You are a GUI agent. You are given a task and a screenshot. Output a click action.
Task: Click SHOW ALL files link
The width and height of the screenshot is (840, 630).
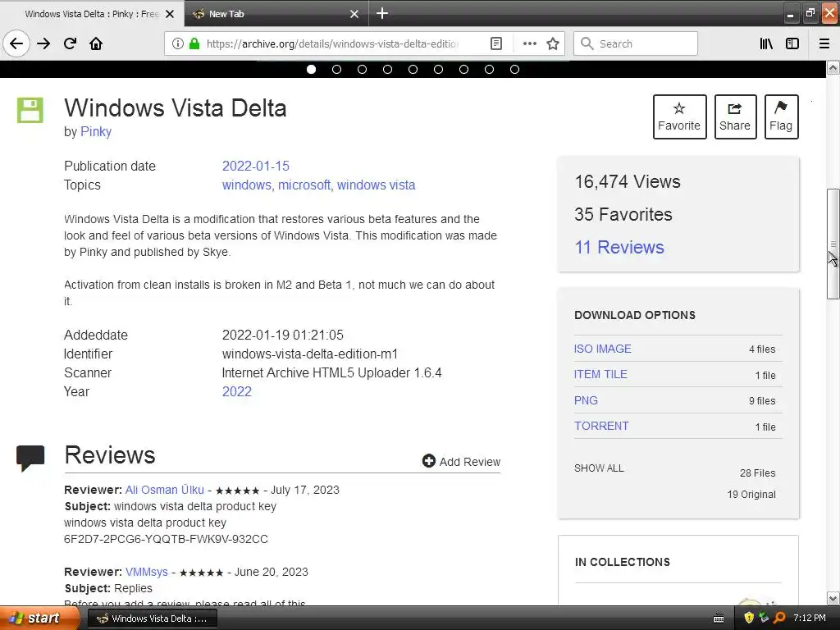click(x=599, y=468)
